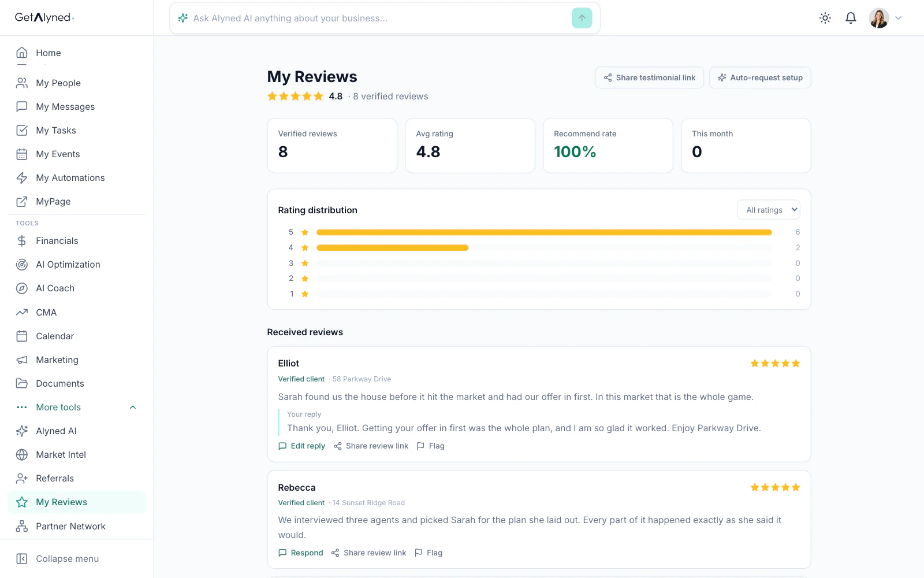Viewport: 924px width, 578px height.
Task: Collapse the More tools section
Action: click(x=77, y=407)
